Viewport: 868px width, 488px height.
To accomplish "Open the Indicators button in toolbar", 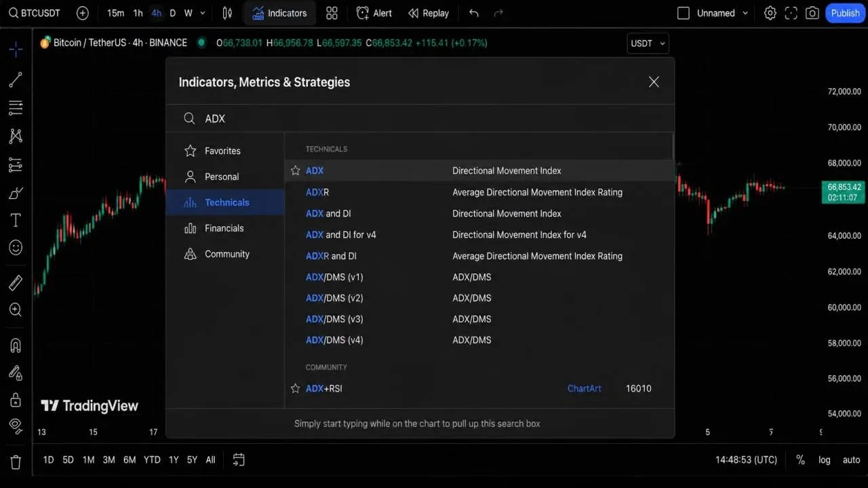I will click(x=279, y=13).
